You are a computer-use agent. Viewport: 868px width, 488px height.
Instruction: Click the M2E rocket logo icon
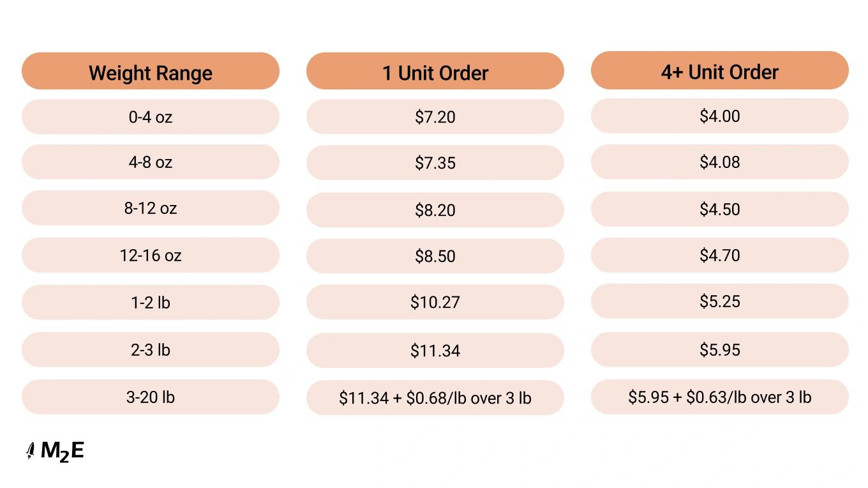(x=30, y=452)
